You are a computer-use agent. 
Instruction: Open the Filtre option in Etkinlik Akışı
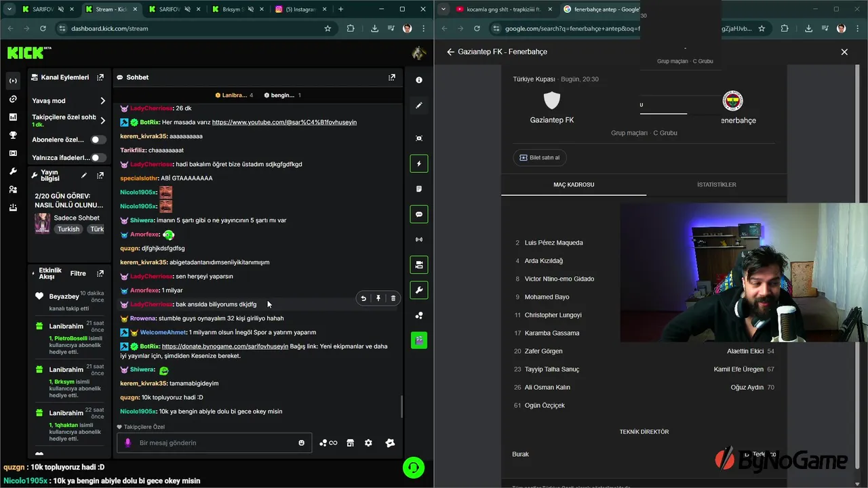[78, 274]
